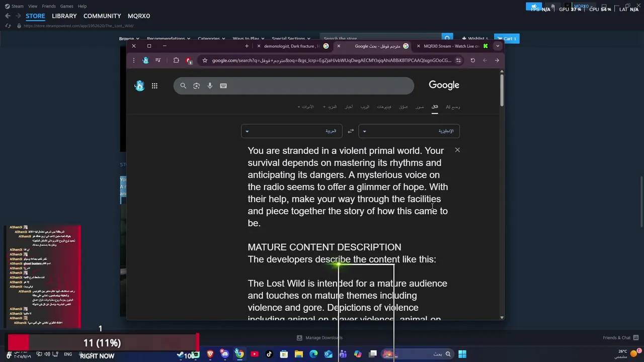Open the Steam View menu
Viewport: 644px width, 362px height.
[x=33, y=6]
